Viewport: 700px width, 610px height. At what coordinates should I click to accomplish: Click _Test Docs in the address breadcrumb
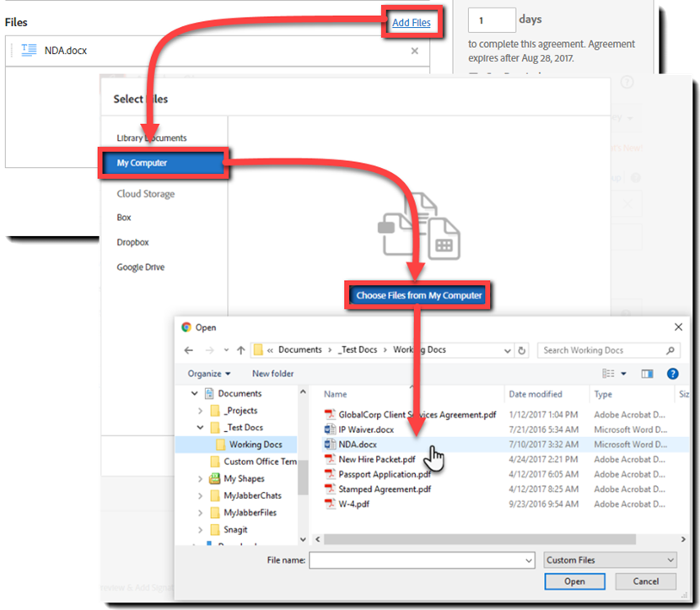click(358, 349)
